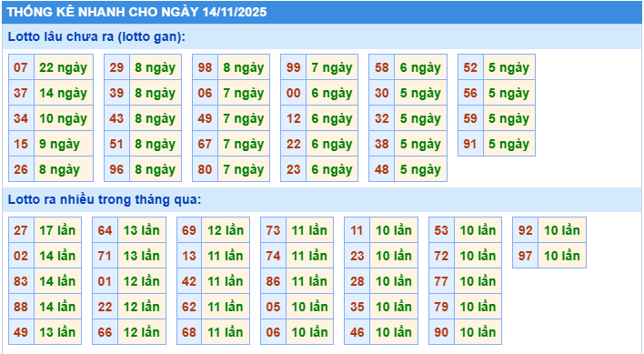The height and width of the screenshot is (354, 644).
Task: Click lotto number 43
Action: [x=116, y=118]
